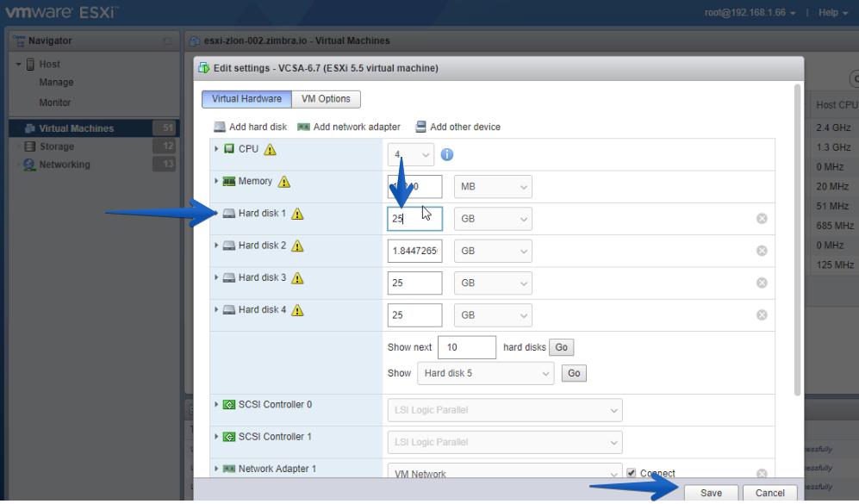Viewport: 859px width, 504px height.
Task: Click the Hard disk 4 warning icon
Action: click(297, 311)
